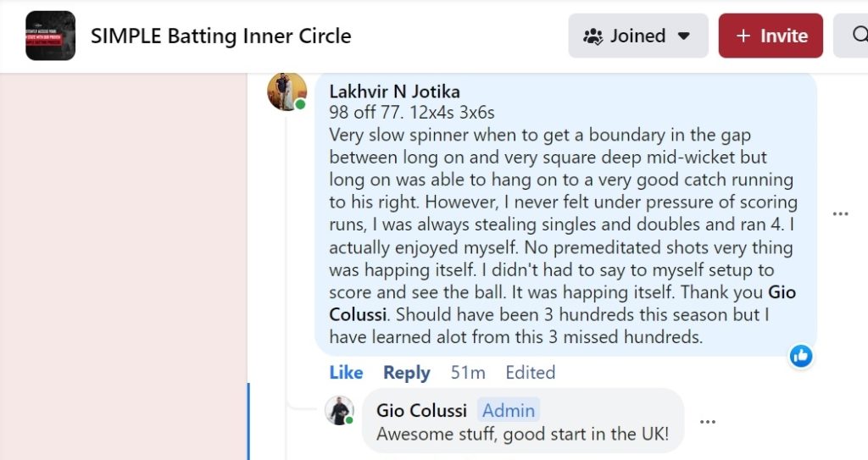Click the down caret on the Joined button
This screenshot has height=460, width=868.
tap(684, 36)
